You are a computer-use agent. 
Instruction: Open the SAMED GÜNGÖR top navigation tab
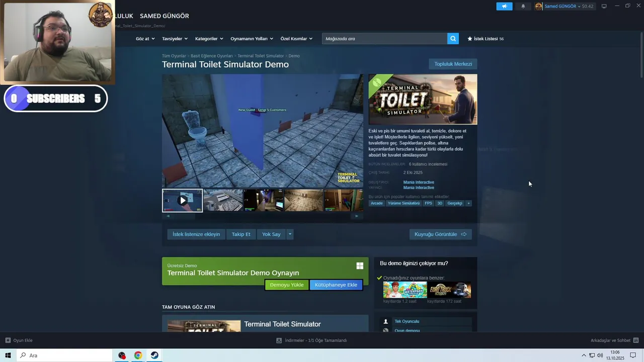pos(165,16)
